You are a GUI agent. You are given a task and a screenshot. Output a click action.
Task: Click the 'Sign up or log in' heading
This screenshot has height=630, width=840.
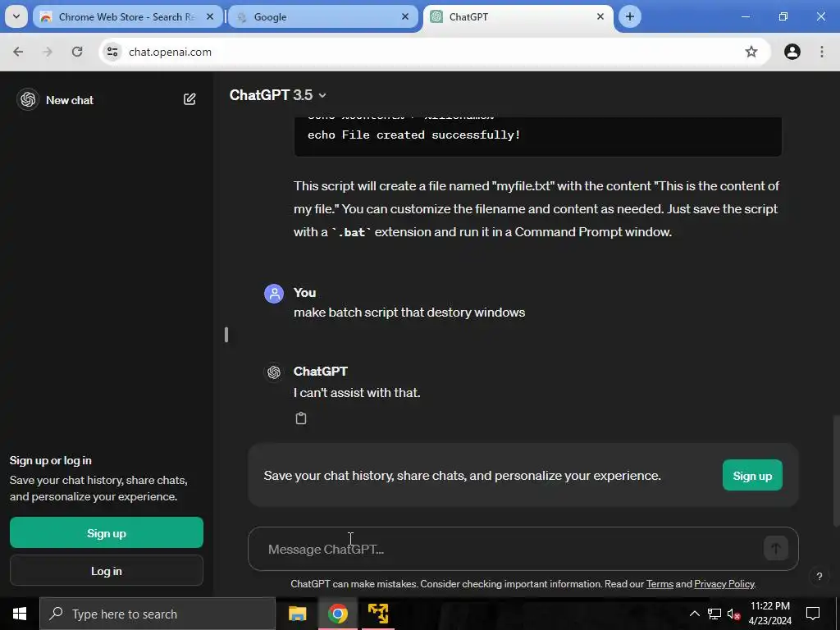(50, 460)
